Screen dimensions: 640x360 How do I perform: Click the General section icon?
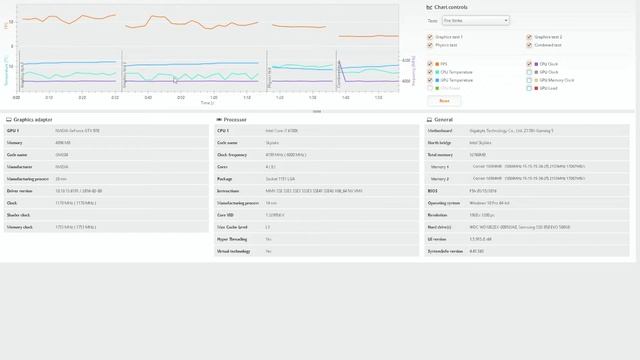pyautogui.click(x=429, y=120)
